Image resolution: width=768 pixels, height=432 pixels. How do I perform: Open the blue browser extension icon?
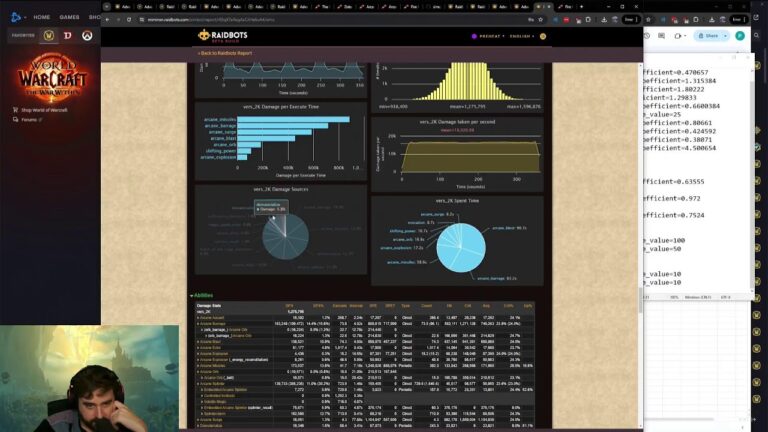pyautogui.click(x=555, y=20)
